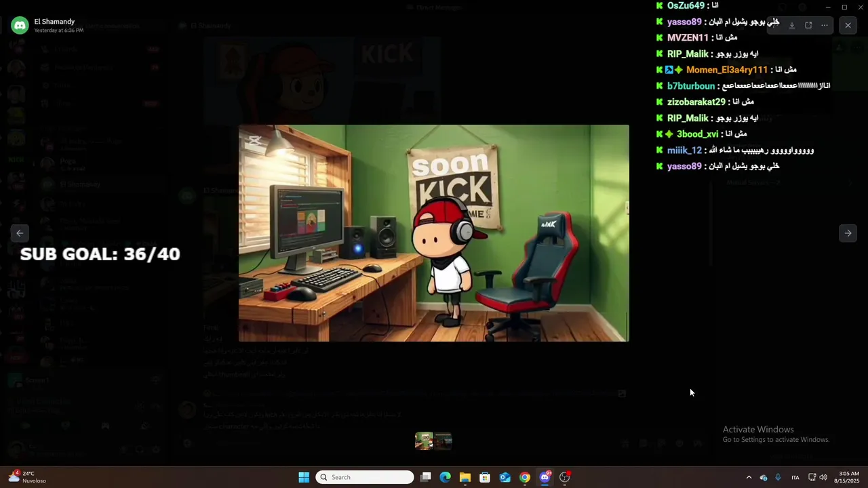This screenshot has height=488, width=868.
Task: Download the image with the download icon
Action: 791,25
